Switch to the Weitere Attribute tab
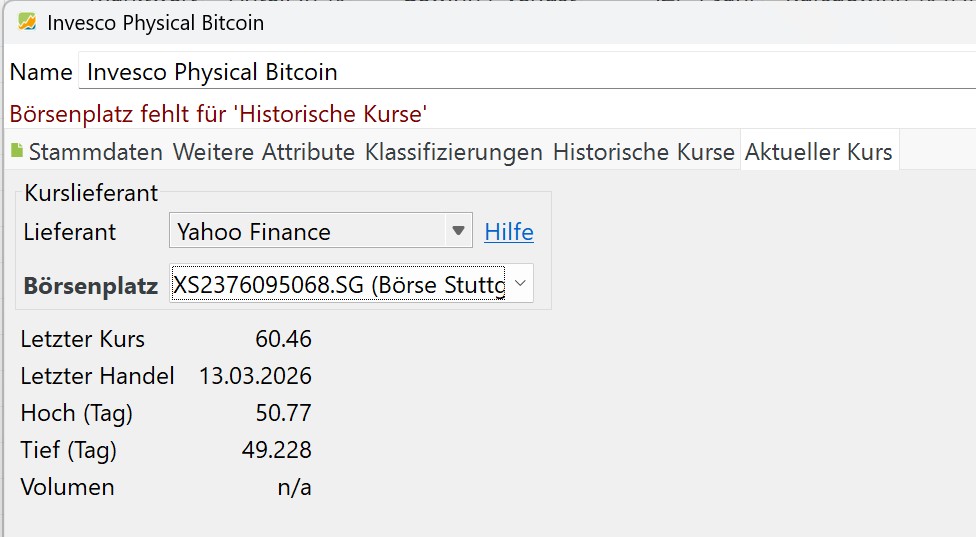Screen dimensions: 976x537 (264, 152)
